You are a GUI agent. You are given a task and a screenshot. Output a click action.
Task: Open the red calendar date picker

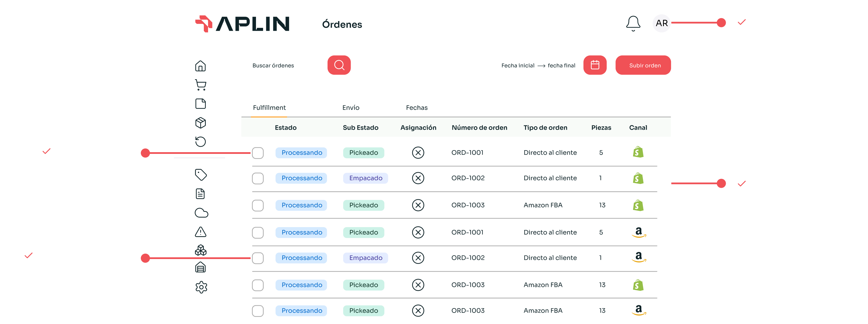pyautogui.click(x=595, y=65)
